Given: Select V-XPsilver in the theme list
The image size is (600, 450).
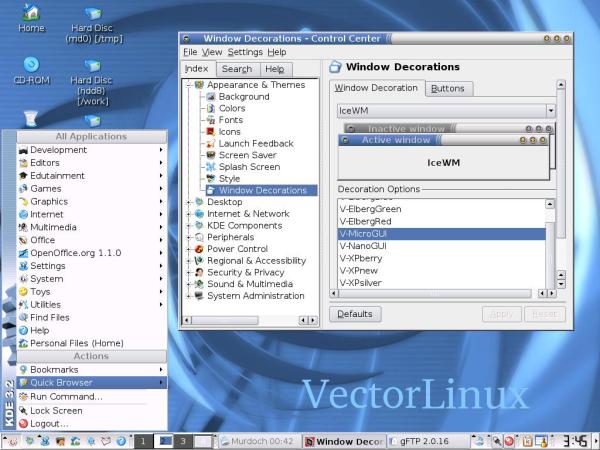Looking at the screenshot, I should 442,283.
